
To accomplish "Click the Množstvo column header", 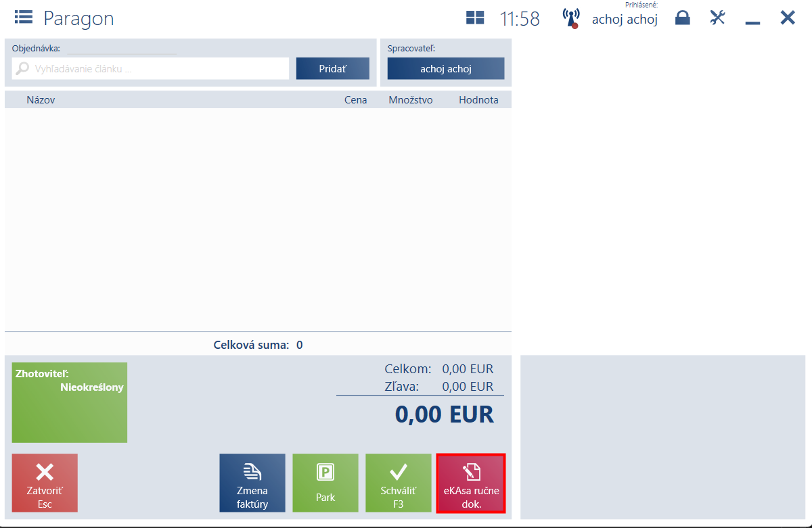I will [x=410, y=100].
